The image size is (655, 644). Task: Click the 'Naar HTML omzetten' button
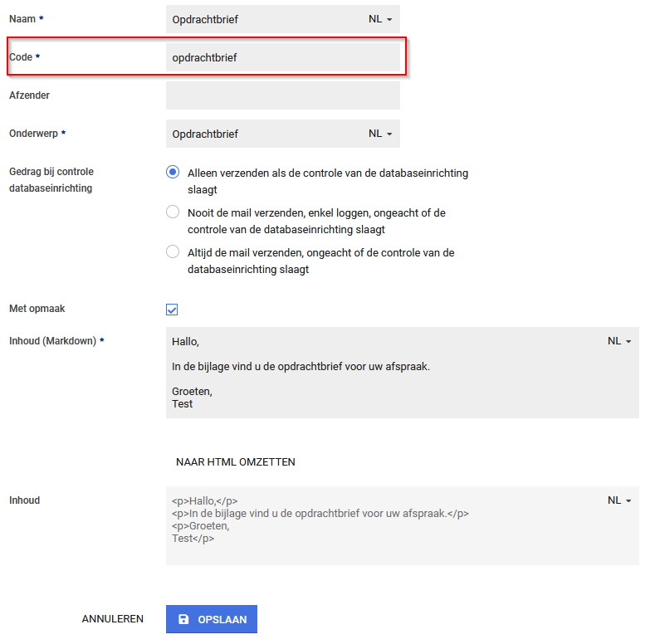coord(236,461)
